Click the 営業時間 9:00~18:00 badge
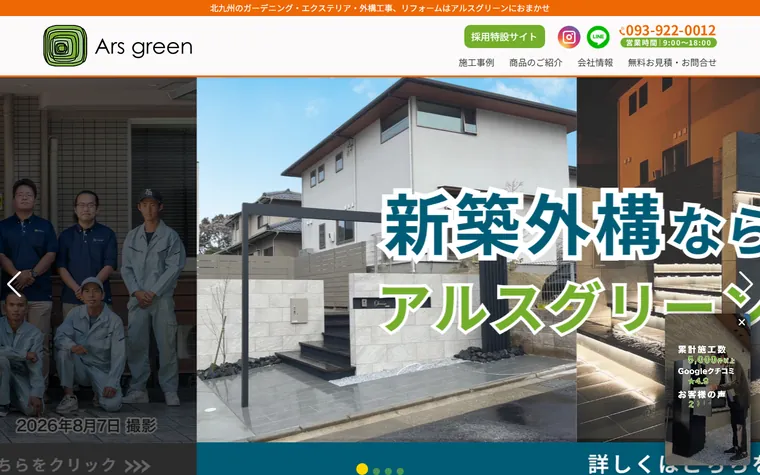The height and width of the screenshot is (475, 760). tap(668, 43)
